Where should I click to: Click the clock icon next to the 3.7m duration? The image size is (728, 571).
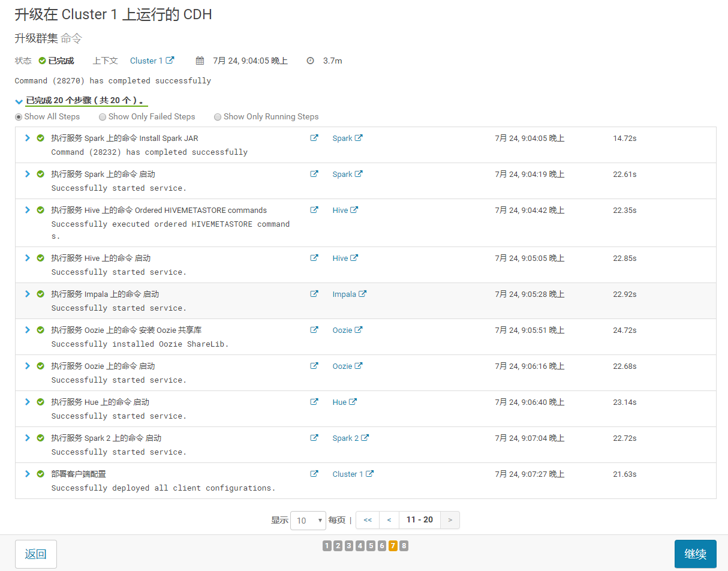coord(310,61)
